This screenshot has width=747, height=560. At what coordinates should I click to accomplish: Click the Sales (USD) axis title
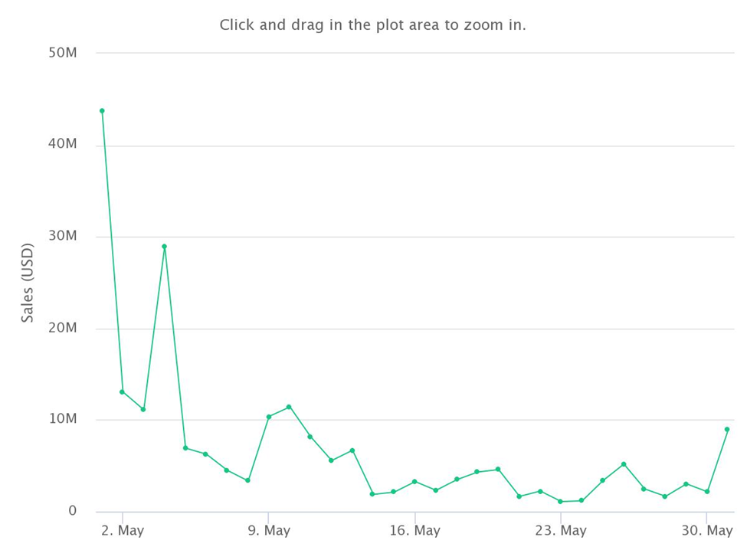pos(28,283)
